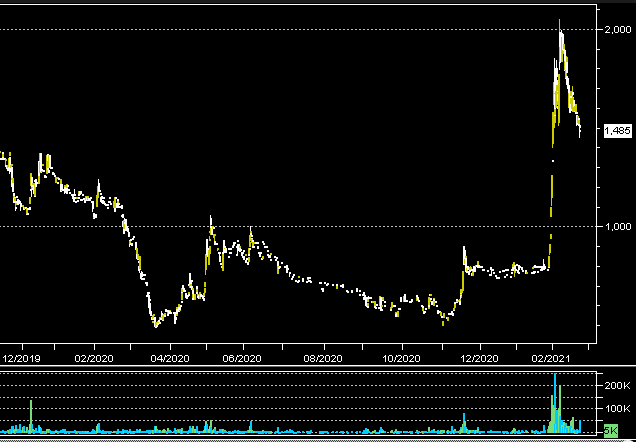Click the 02/2020 date axis label
This screenshot has height=442, width=636.
click(x=95, y=358)
